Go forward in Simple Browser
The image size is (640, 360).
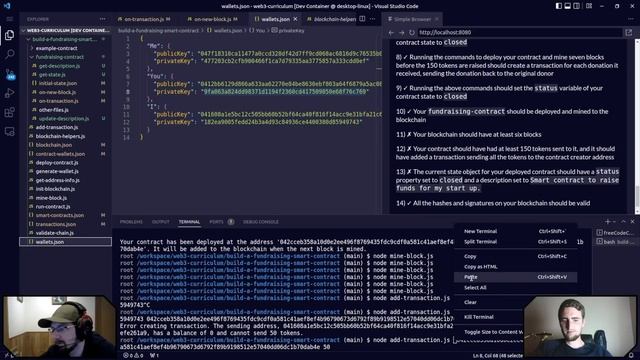point(402,32)
